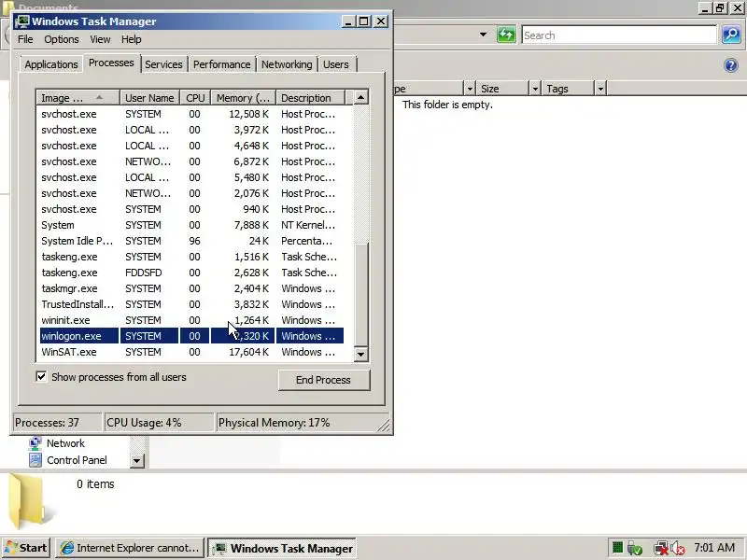Viewport: 747px width, 560px height.
Task: Switch to the Services tab
Action: (163, 64)
